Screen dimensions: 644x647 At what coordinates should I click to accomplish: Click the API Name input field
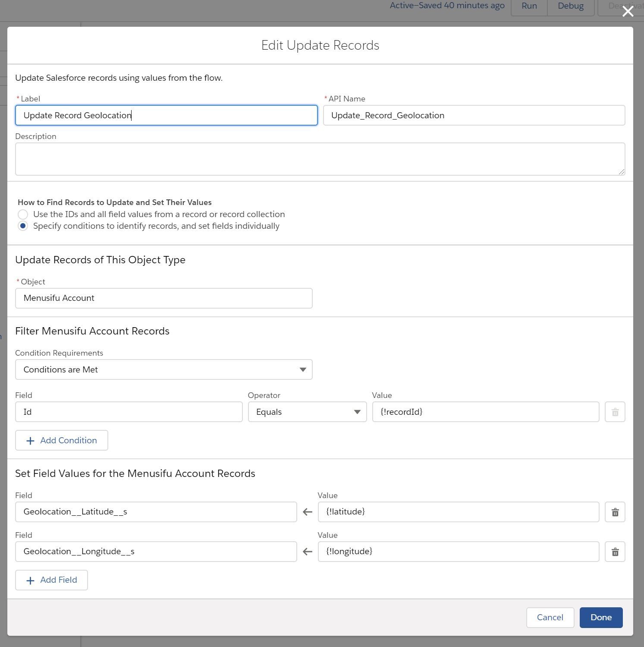[x=474, y=115]
